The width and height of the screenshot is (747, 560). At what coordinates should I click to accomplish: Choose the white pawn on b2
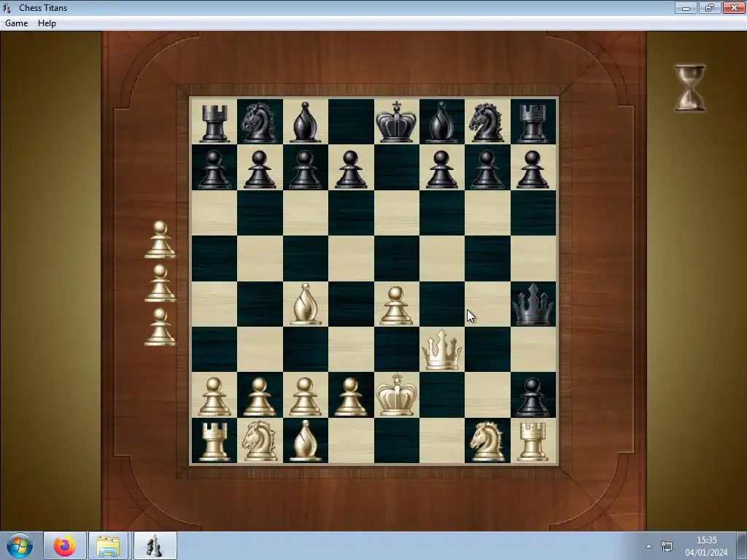pyautogui.click(x=259, y=397)
